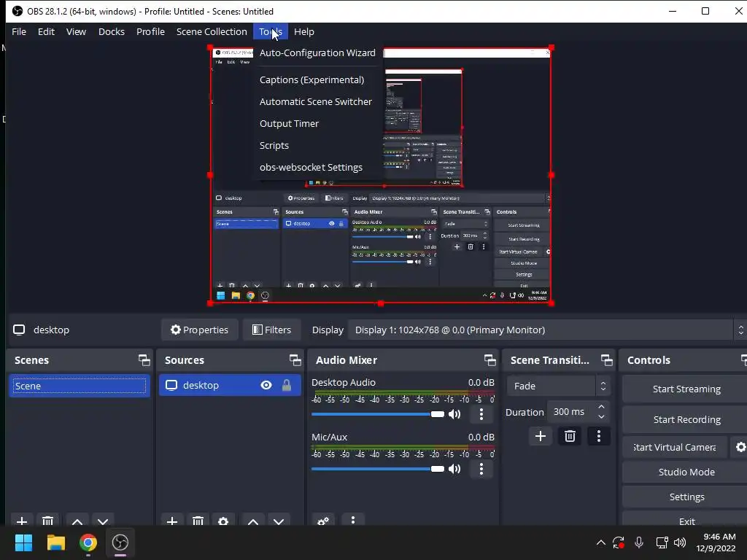Remove transition with trash icon

pos(570,436)
